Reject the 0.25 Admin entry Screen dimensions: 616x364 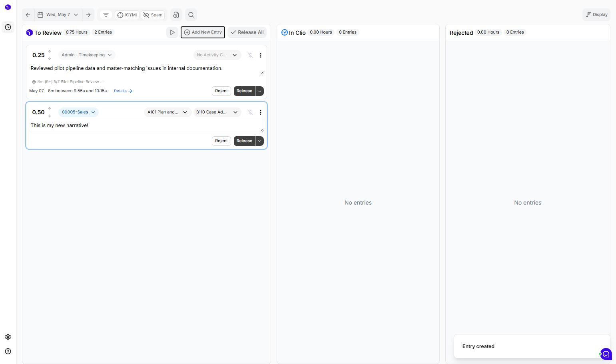click(221, 91)
